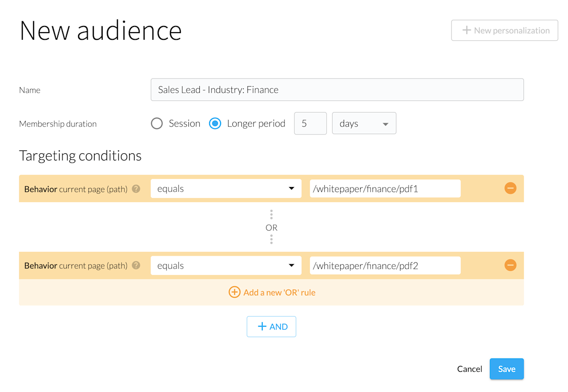Screen dimensions: 568x392
Task: Open equals operator dropdown for pdf2 rule
Action: pos(226,266)
